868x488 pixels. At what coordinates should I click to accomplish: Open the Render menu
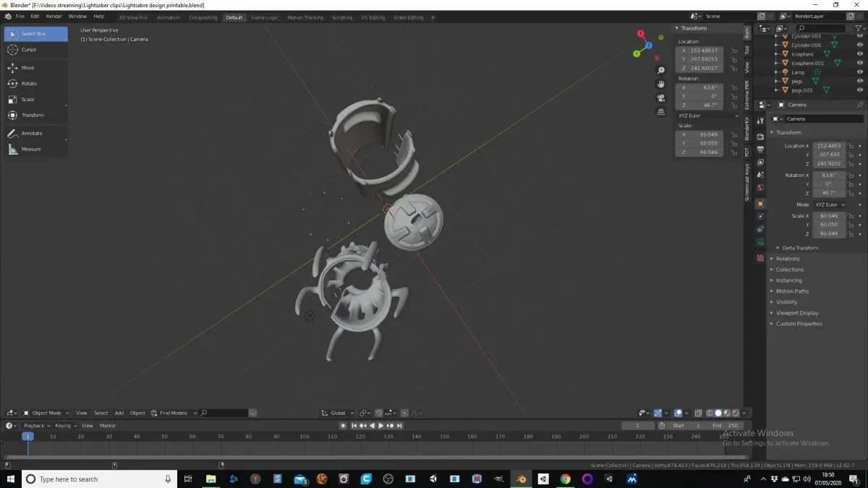(54, 16)
